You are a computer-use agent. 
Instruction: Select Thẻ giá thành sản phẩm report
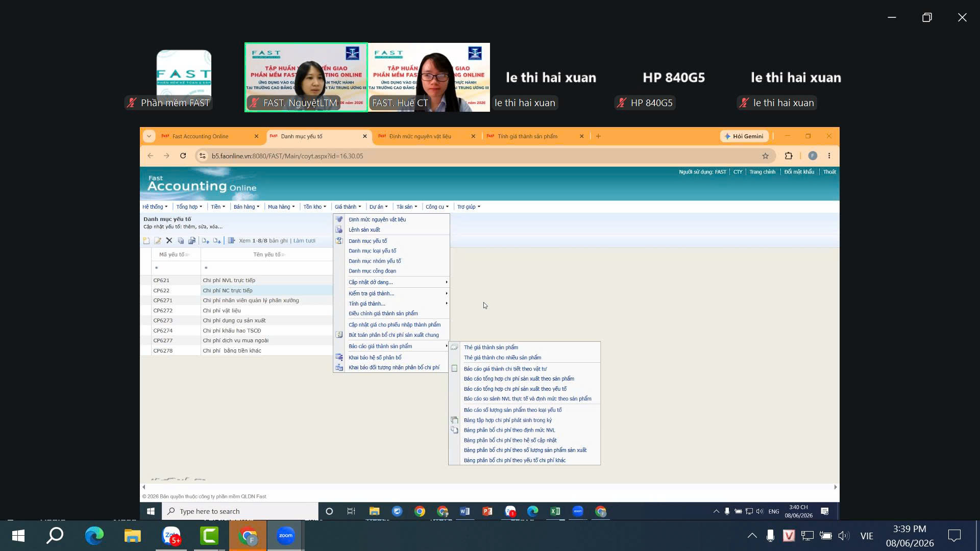(x=491, y=347)
